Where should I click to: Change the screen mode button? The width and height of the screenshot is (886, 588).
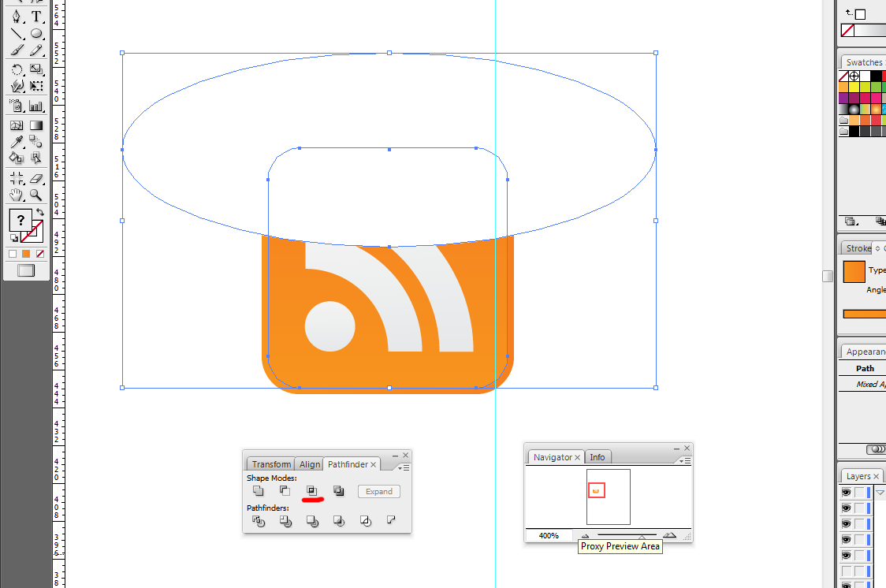26,270
